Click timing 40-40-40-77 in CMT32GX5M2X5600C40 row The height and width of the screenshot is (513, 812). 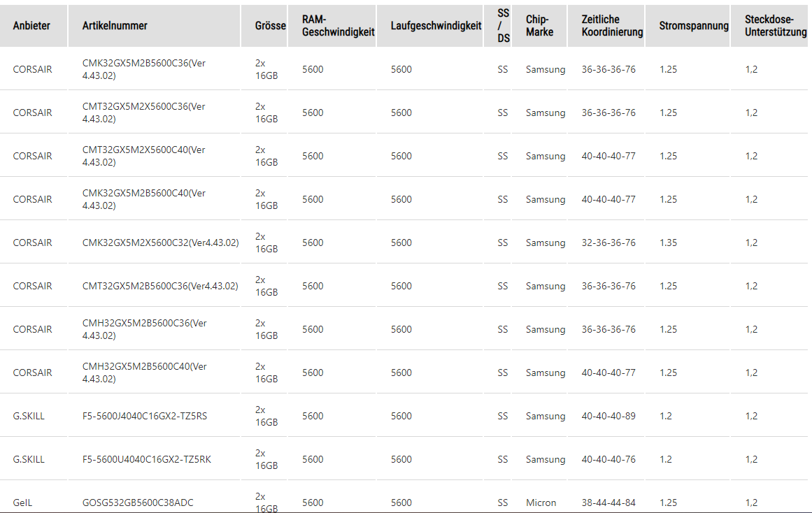click(608, 157)
